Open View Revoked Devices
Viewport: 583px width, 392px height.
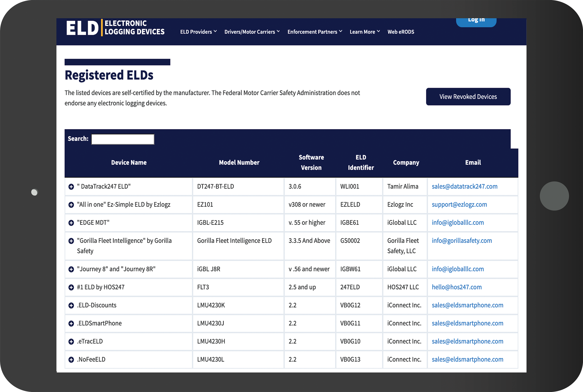[468, 96]
